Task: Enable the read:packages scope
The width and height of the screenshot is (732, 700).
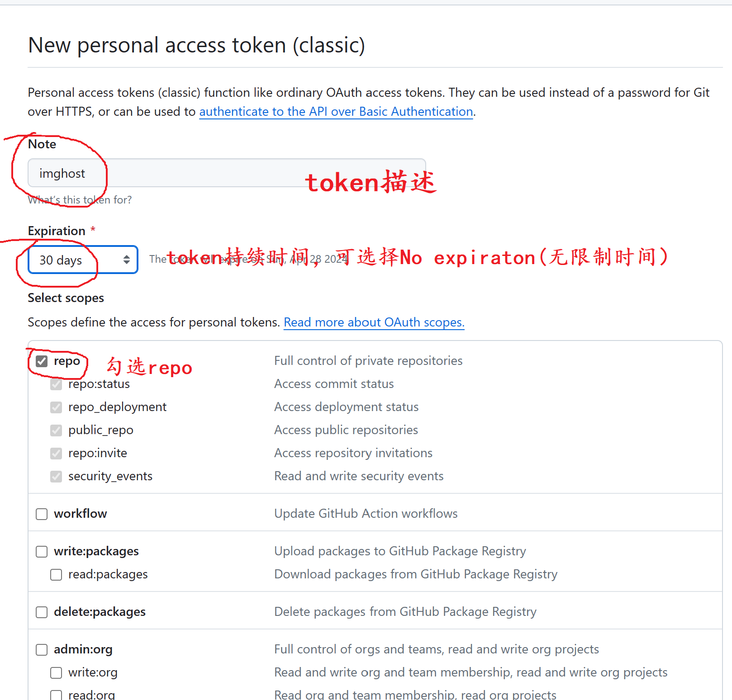Action: coord(56,574)
